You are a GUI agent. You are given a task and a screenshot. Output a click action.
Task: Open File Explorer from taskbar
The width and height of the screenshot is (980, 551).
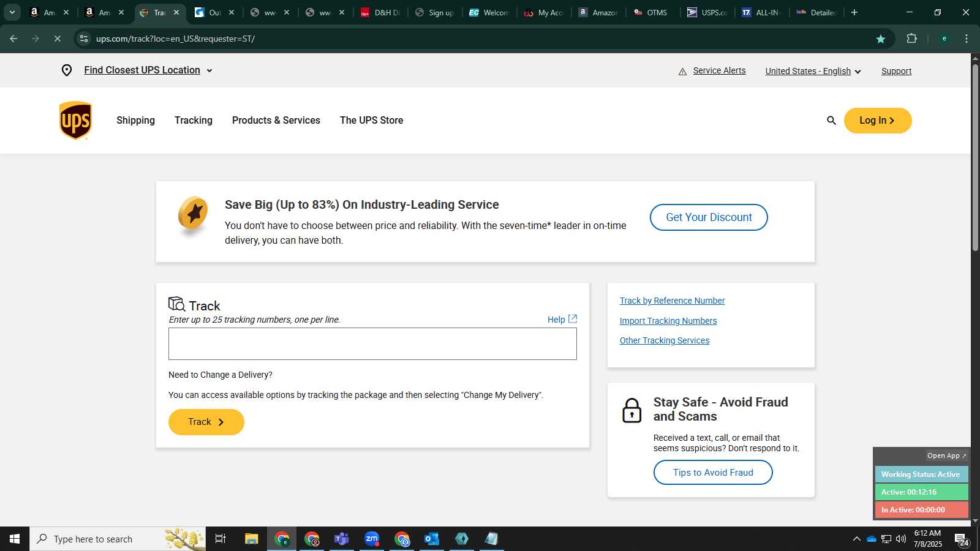(x=252, y=539)
